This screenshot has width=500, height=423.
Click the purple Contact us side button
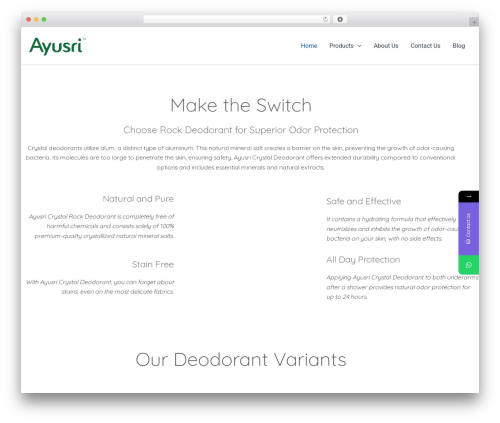tap(468, 229)
